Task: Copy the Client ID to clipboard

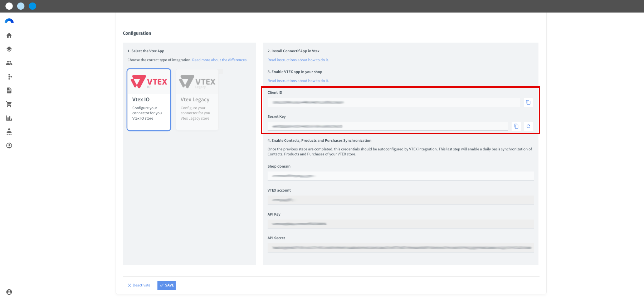Action: (x=528, y=102)
